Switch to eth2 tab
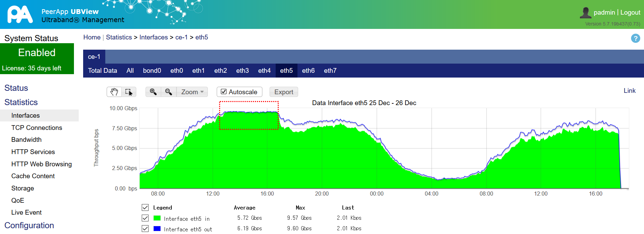Screen dimensions: 644x234 (x=220, y=70)
